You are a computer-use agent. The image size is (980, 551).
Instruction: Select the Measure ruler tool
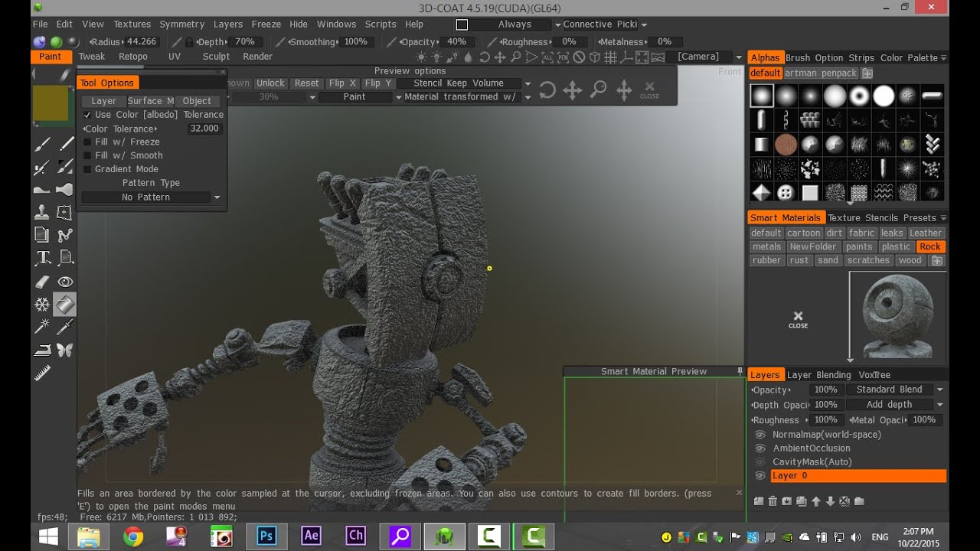click(42, 373)
